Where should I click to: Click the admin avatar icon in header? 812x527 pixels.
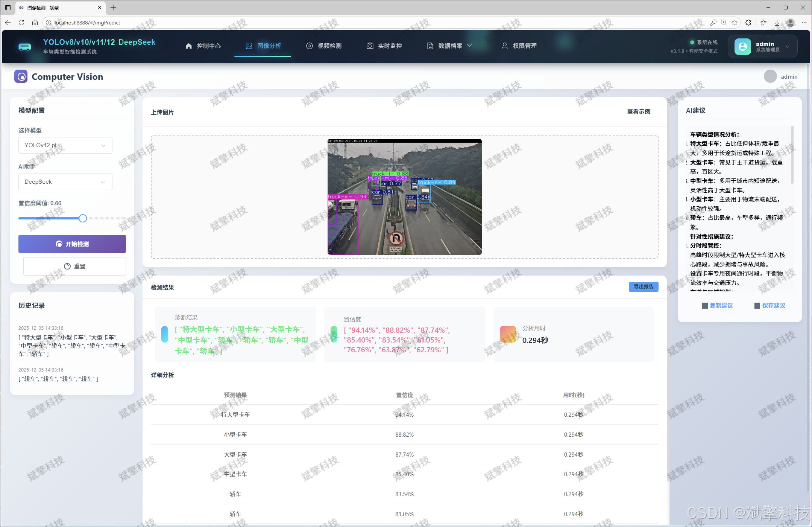point(742,46)
